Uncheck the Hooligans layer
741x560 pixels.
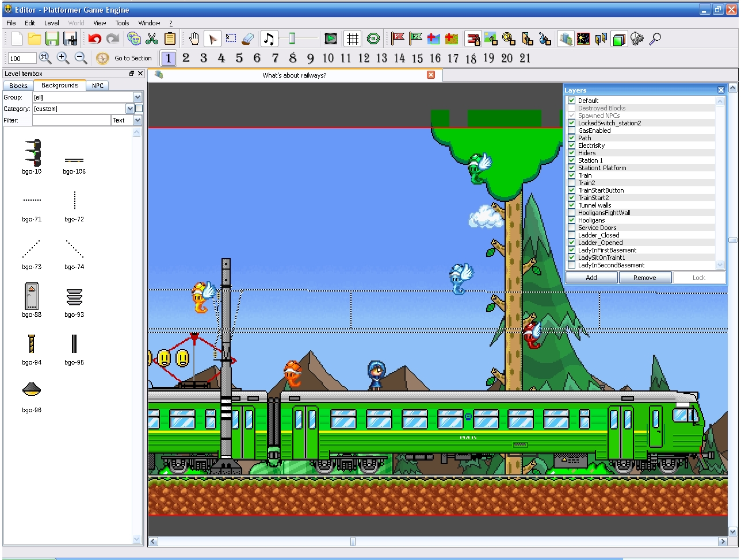coord(571,220)
